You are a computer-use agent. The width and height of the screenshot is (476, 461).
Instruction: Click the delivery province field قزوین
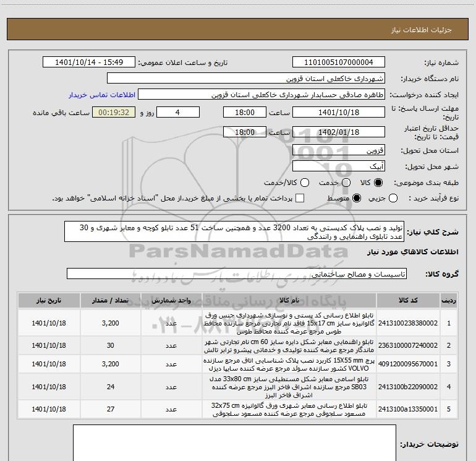point(339,150)
